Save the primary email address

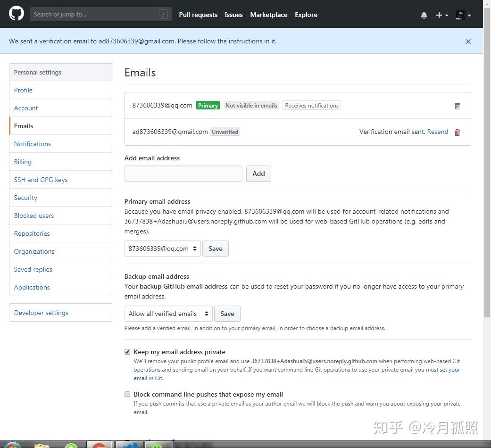[215, 249]
